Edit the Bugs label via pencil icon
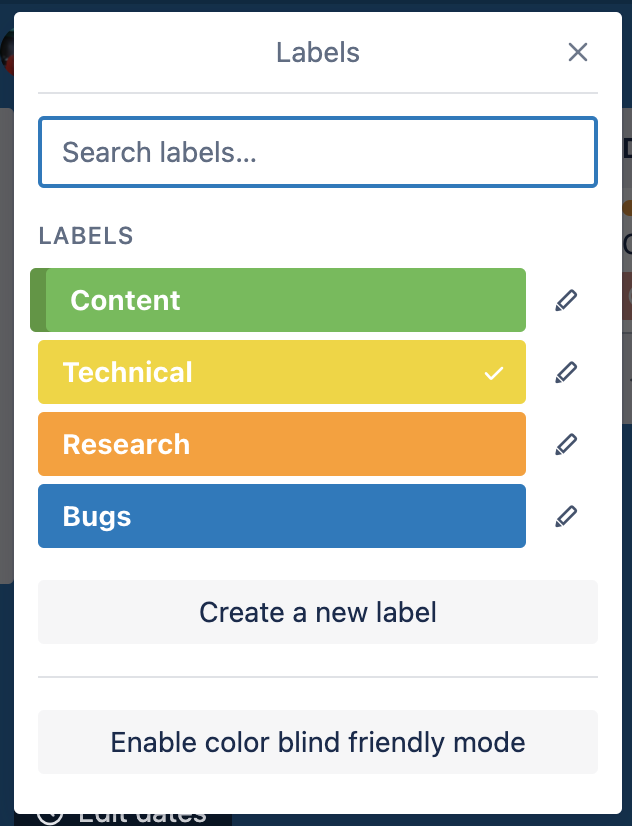Image resolution: width=632 pixels, height=826 pixels. 566,516
